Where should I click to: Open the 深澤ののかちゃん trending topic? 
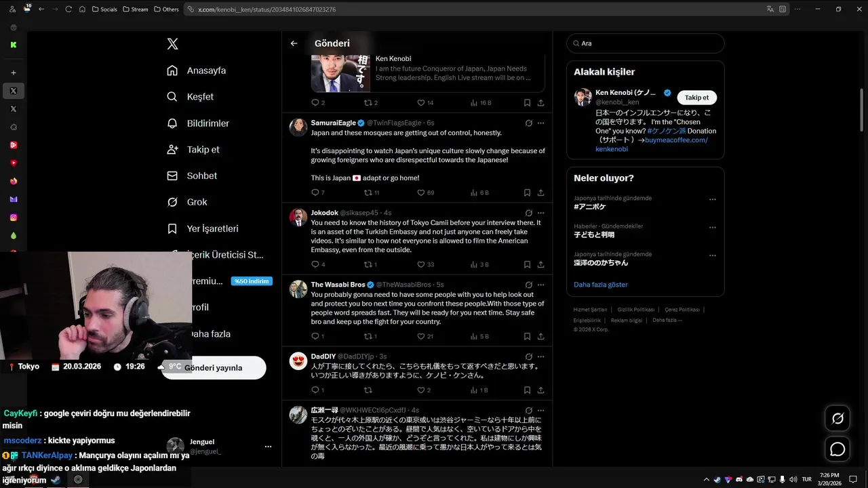coord(601,263)
